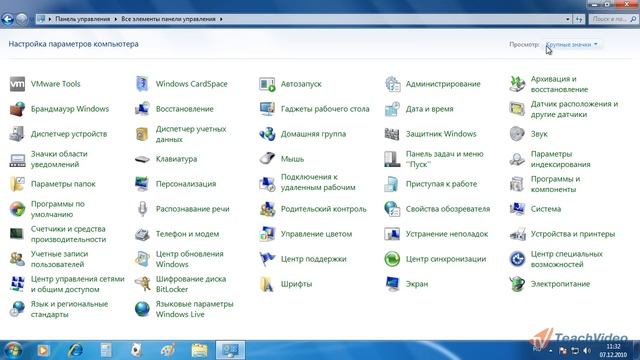Open Домашняя группа icon
Screen dimensions: 640x360
tap(267, 134)
